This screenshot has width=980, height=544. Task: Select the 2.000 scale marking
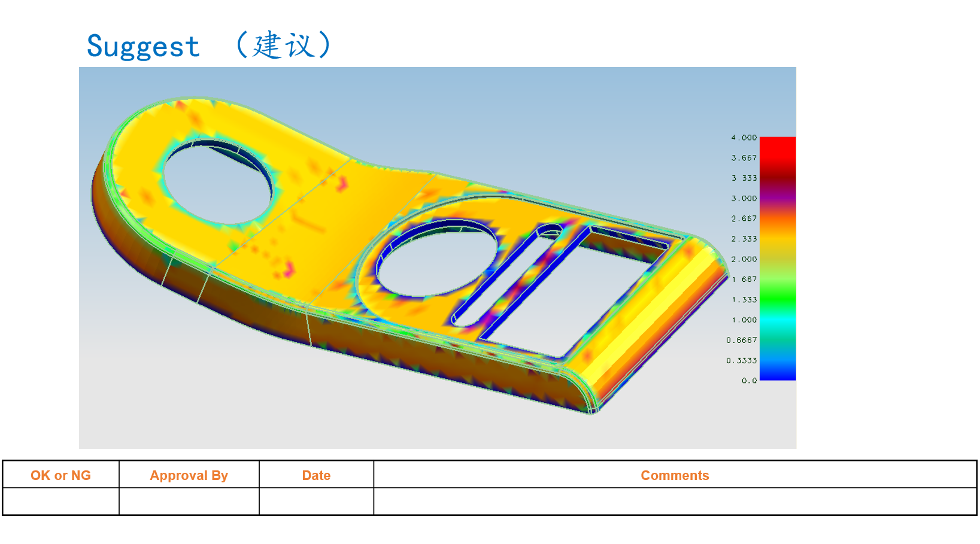pos(743,259)
